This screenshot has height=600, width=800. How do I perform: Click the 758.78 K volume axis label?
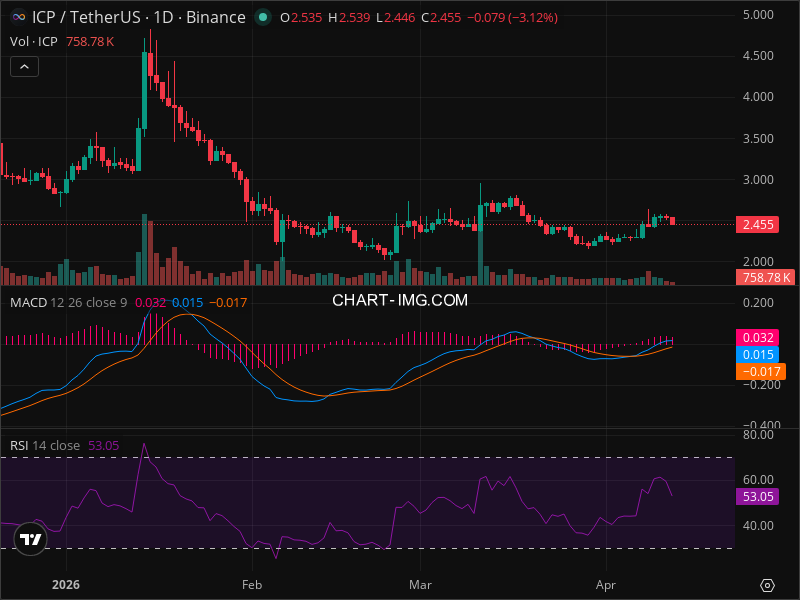pos(766,278)
